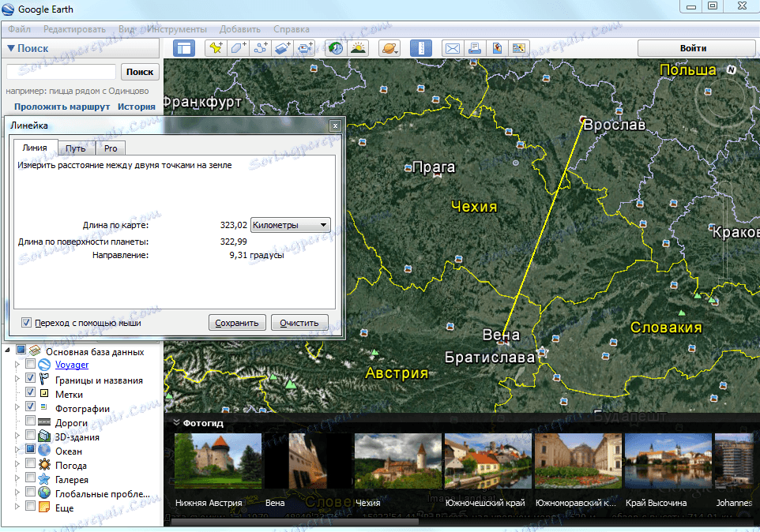Show historical imagery with clock icon
Screen dimensions: 760x532
334,48
